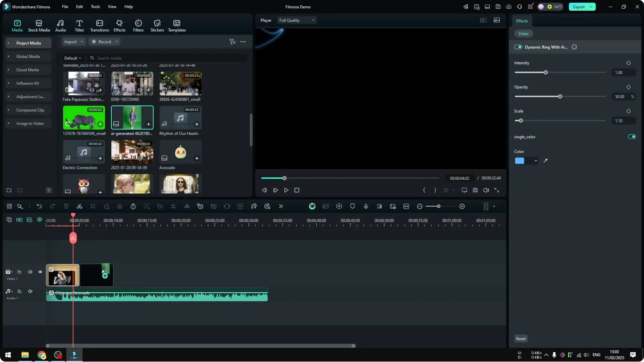Click the Reset button in Effects panel
Viewport: 644px width, 362px height.
coord(521,339)
